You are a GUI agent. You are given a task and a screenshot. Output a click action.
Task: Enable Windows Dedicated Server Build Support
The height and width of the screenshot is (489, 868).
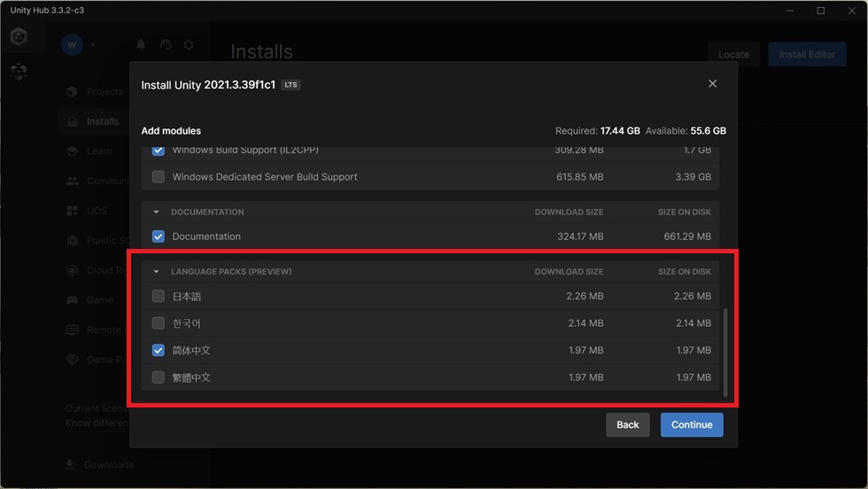(x=159, y=176)
